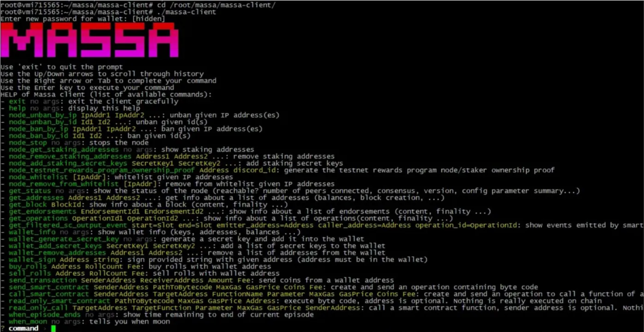Click the 'get_block' command text
The image size is (644, 332).
(28, 205)
